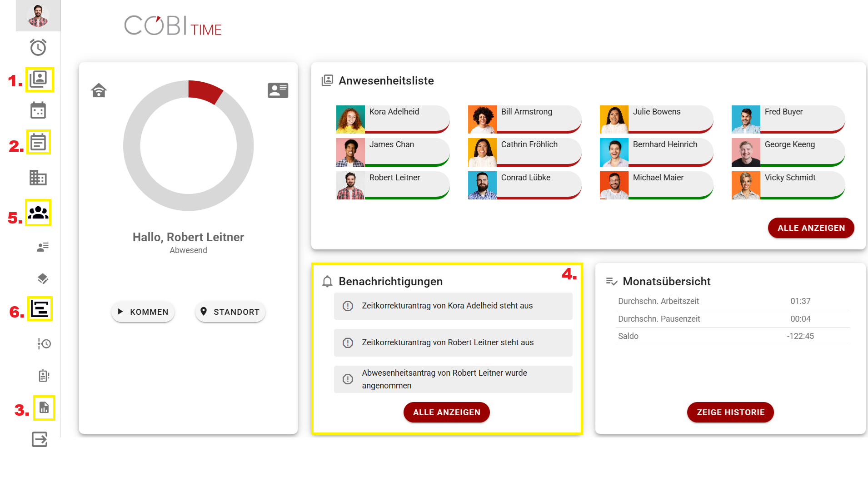This screenshot has width=868, height=487.
Task: Click the user profile avatar at top
Action: 38,15
